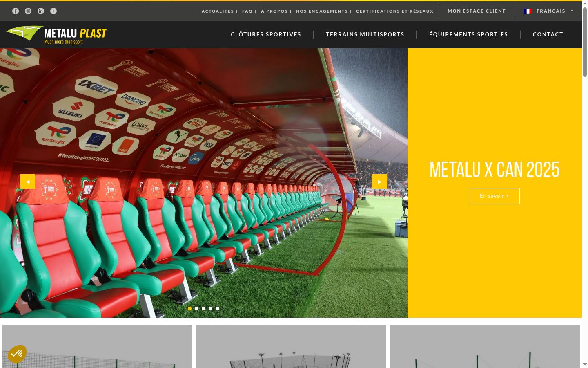This screenshot has height=368, width=588.
Task: Open the YouTube social icon
Action: coord(53,11)
